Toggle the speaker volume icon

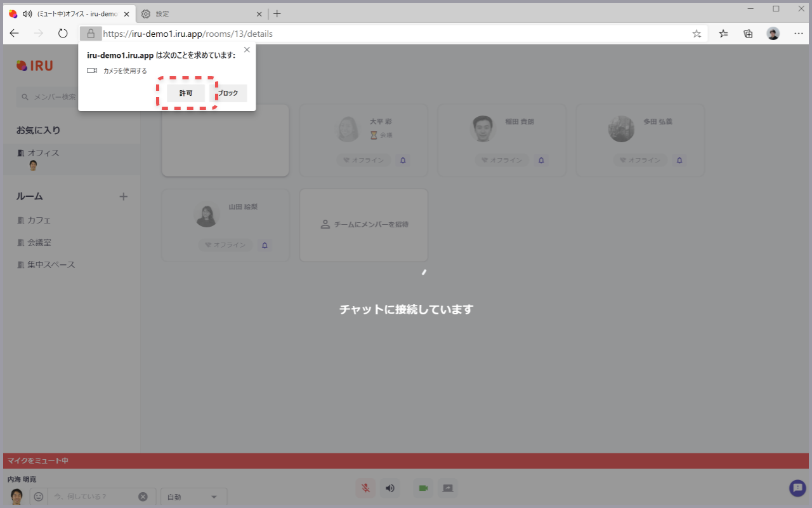pyautogui.click(x=390, y=488)
